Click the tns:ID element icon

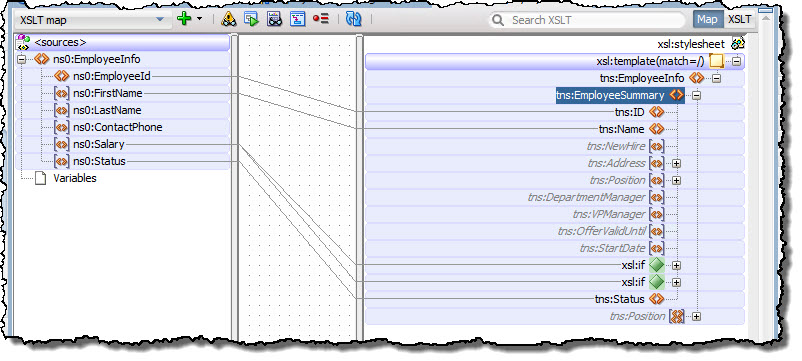click(656, 112)
